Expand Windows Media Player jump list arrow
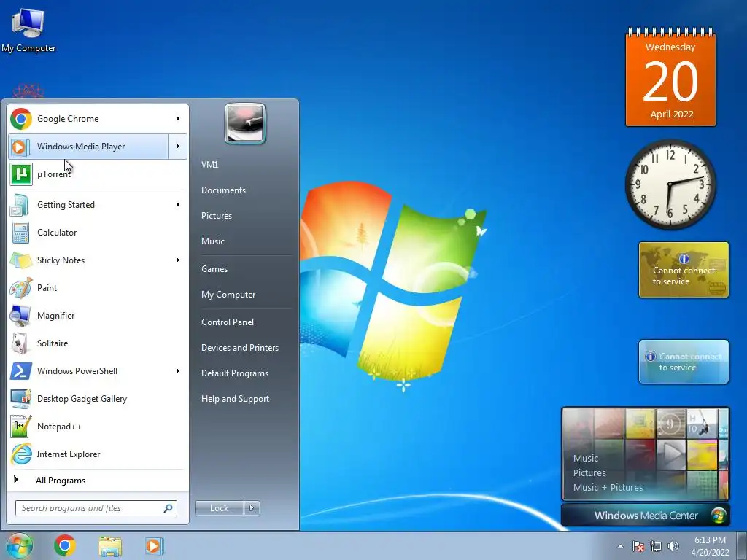Viewport: 747px width, 560px height. pyautogui.click(x=178, y=146)
